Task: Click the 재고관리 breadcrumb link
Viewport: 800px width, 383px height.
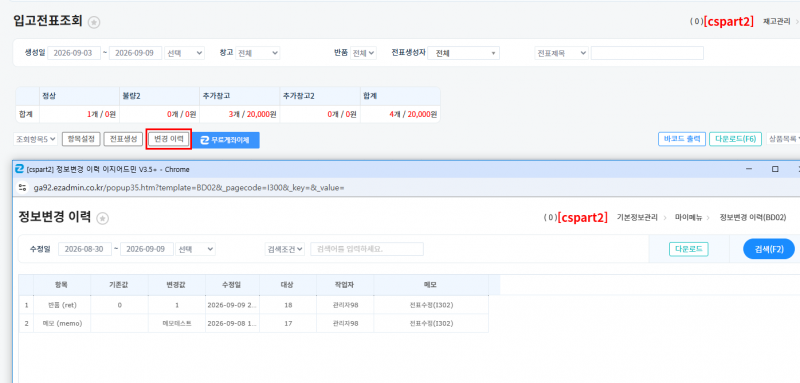Action: click(777, 21)
